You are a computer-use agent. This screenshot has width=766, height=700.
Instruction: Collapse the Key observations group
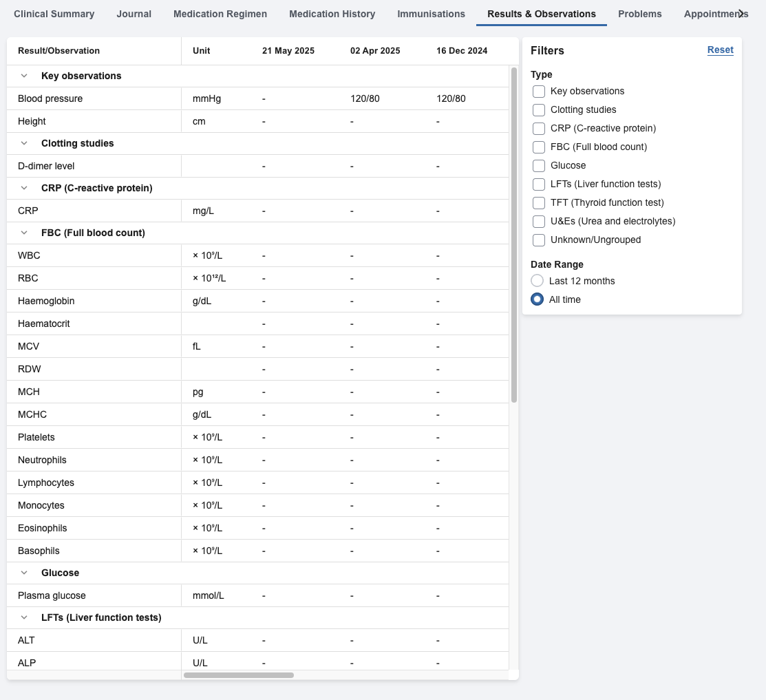[25, 76]
